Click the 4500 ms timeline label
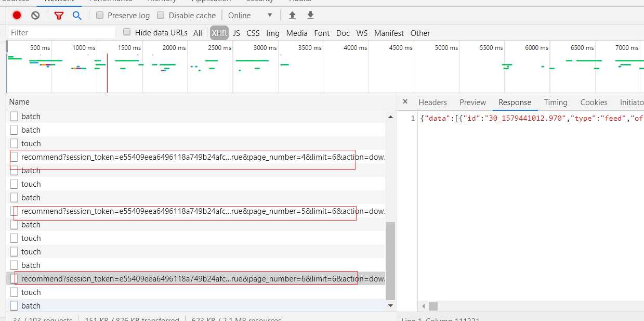 click(401, 47)
